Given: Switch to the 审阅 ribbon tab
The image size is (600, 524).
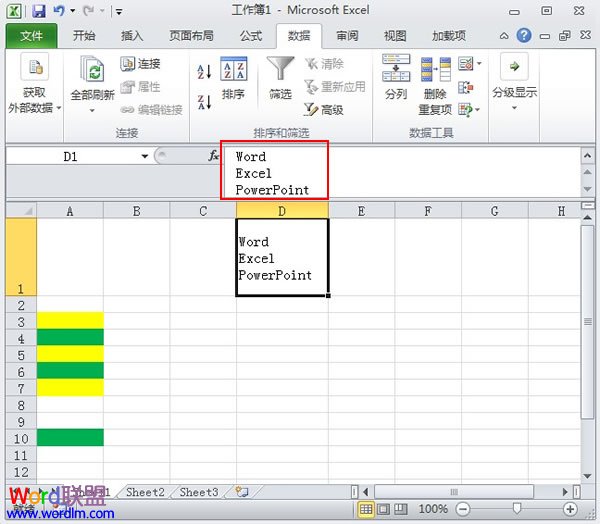Looking at the screenshot, I should (347, 36).
